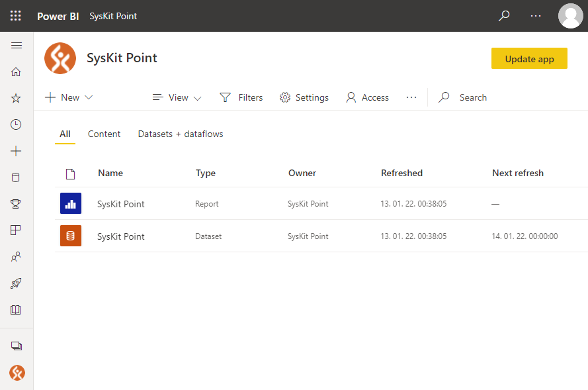
Task: Open Workspaces icon in sidebar
Action: 17,346
